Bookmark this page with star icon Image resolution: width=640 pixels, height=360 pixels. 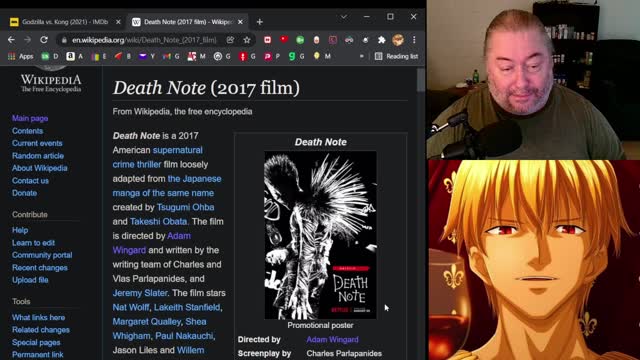247,40
